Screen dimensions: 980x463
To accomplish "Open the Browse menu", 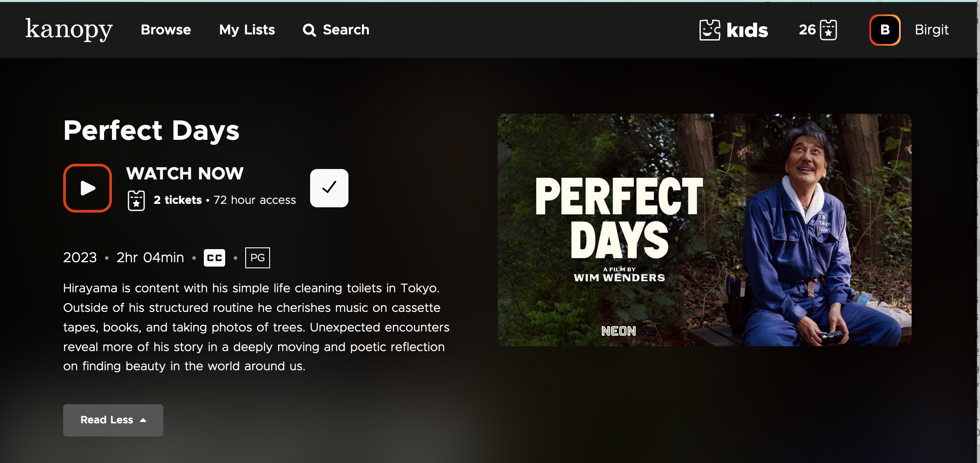I will pyautogui.click(x=166, y=30).
